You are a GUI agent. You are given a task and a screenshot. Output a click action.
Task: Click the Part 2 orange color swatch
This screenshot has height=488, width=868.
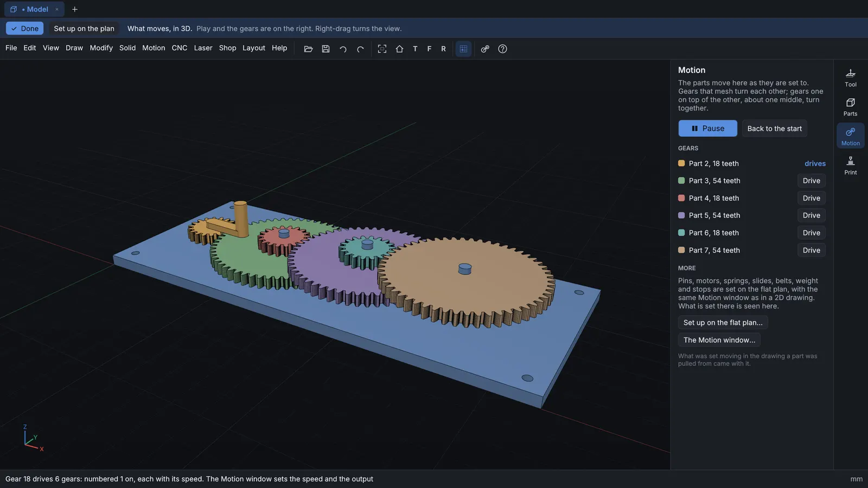click(681, 163)
